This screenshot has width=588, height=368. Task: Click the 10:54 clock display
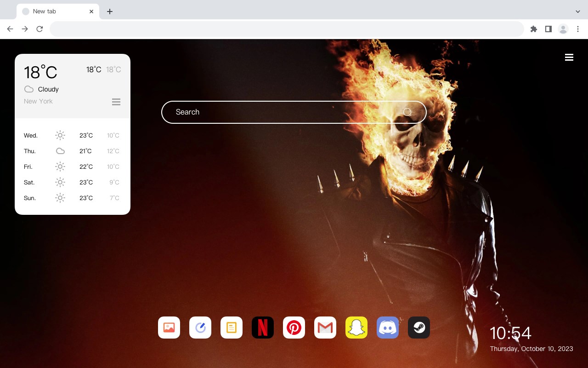(510, 333)
